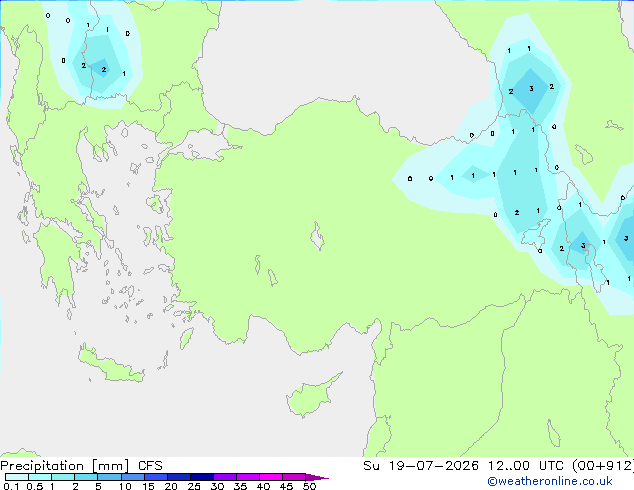Click the "Precipitation" title word
The height and width of the screenshot is (490, 634).
(x=42, y=466)
